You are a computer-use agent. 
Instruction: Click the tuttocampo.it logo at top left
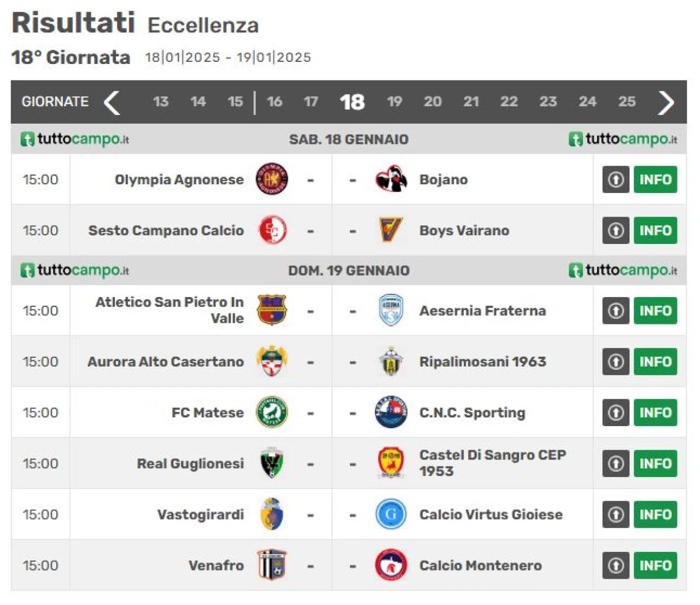click(75, 139)
